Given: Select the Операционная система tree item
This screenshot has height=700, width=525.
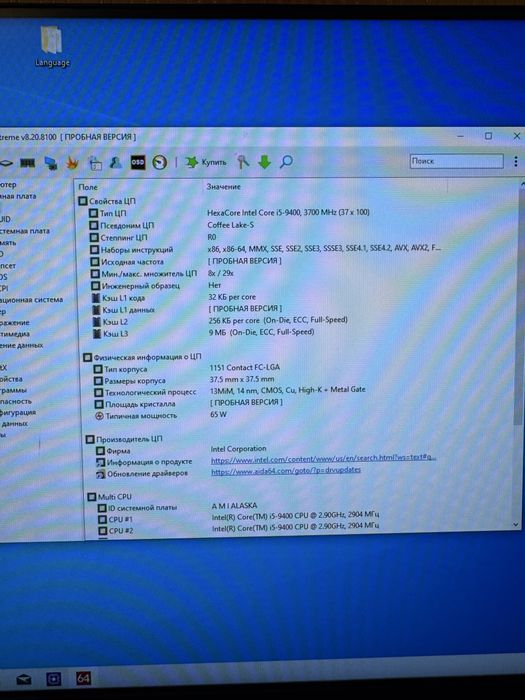Looking at the screenshot, I should [x=31, y=300].
